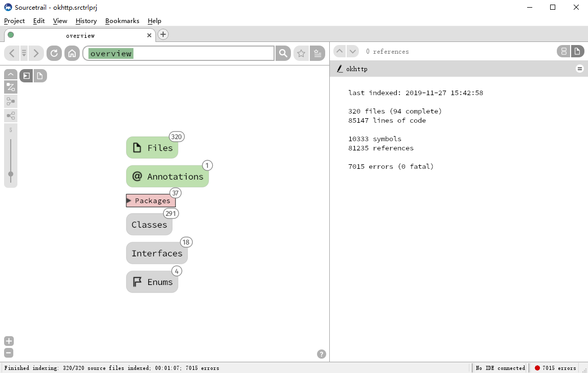
Task: Open the bookmark manager list icon
Action: coord(318,53)
